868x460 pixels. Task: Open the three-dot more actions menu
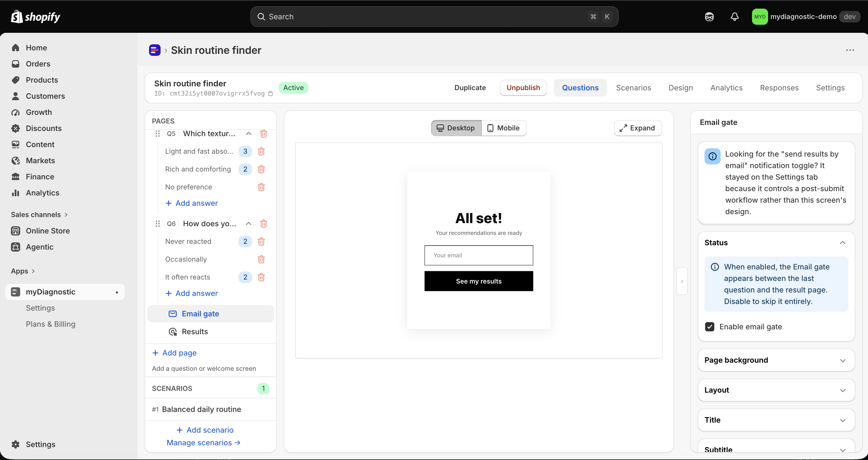coord(850,50)
